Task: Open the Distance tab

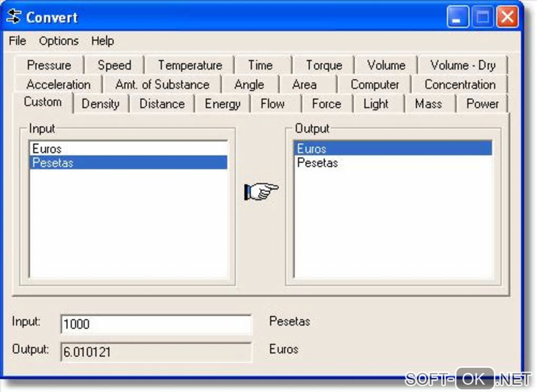Action: [162, 104]
